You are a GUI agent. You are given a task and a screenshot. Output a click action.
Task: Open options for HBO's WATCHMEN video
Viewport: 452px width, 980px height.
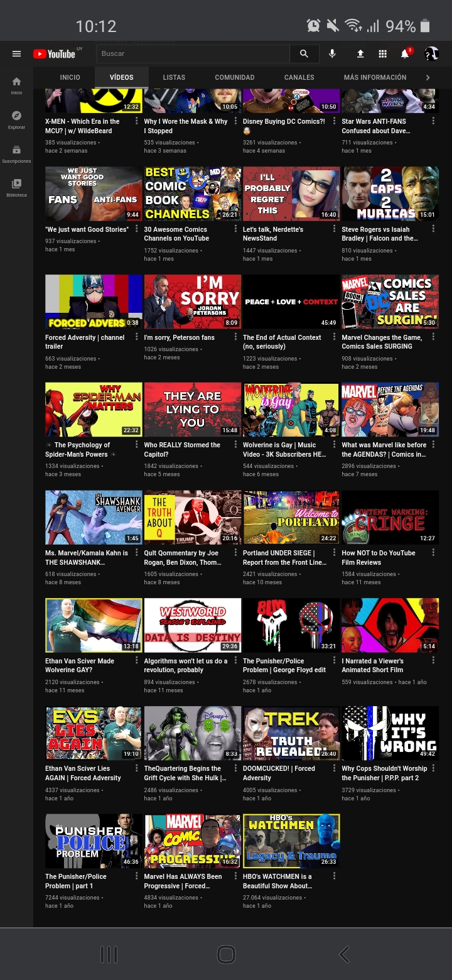334,876
